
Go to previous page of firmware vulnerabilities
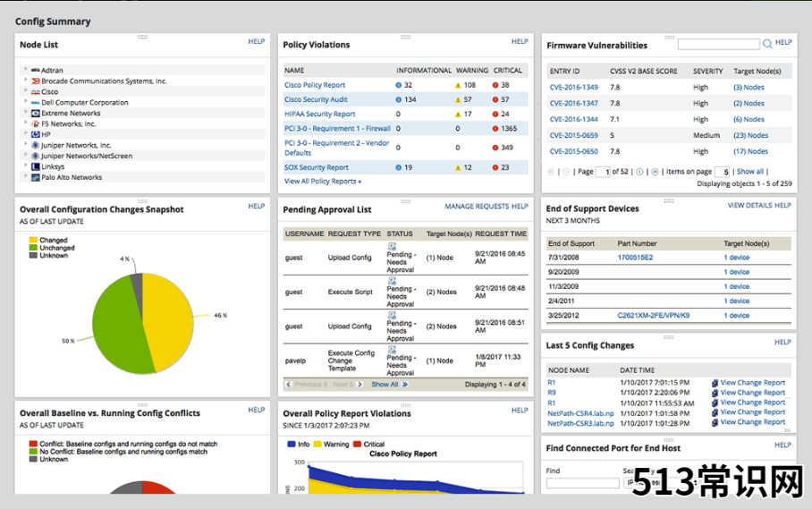point(567,172)
